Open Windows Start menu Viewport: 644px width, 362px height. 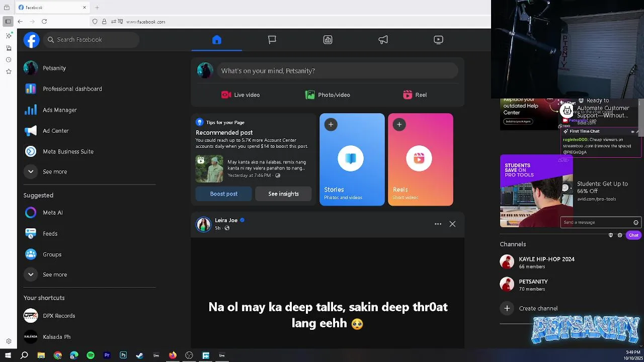tap(8, 355)
